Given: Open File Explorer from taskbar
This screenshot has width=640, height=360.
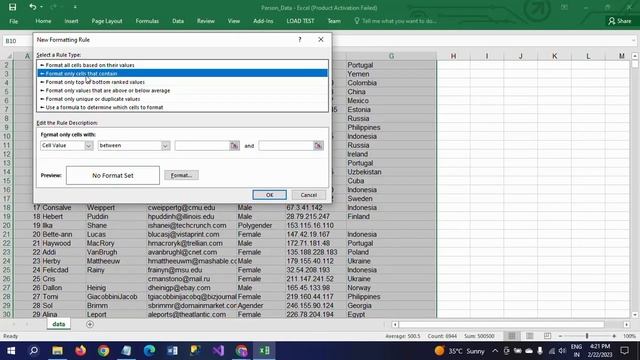Looking at the screenshot, I should coord(57,351).
